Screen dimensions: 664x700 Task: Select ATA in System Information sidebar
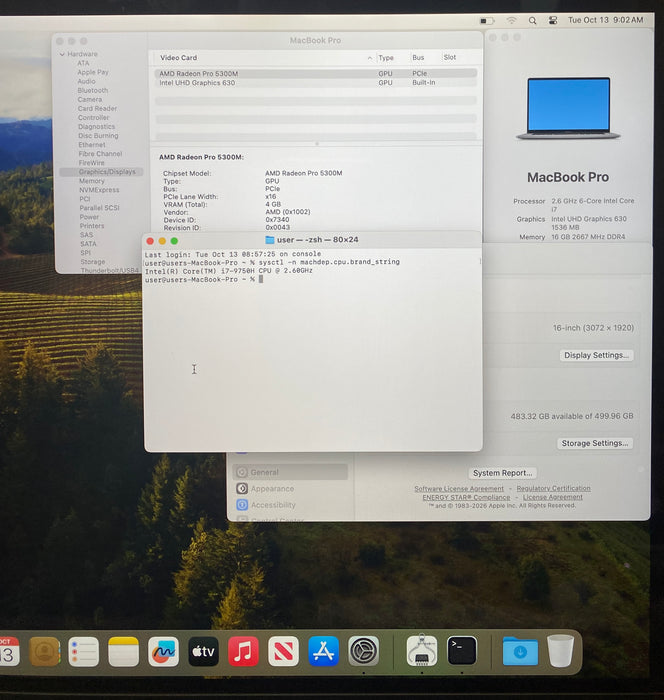(84, 63)
